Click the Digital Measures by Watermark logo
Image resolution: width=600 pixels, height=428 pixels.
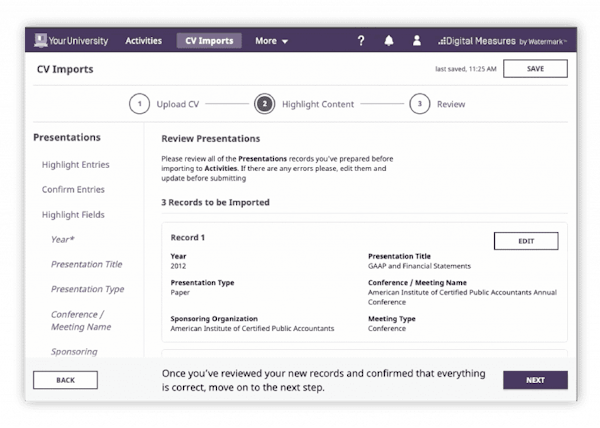(x=502, y=41)
